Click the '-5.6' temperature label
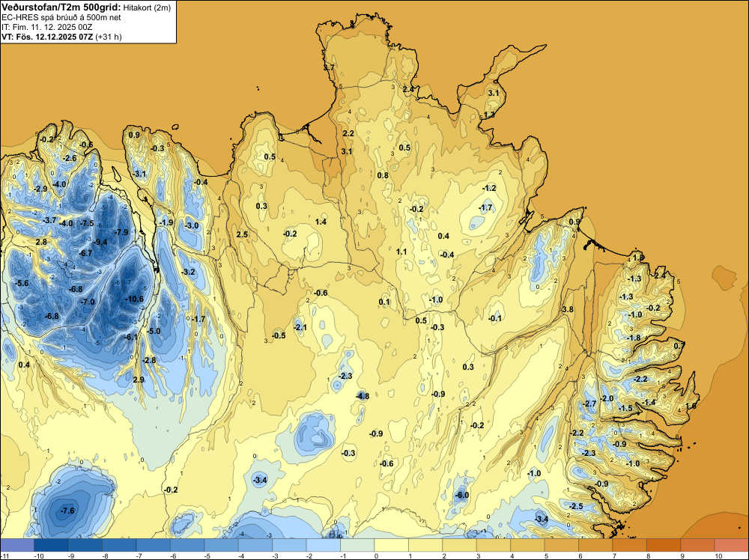 pyautogui.click(x=22, y=283)
